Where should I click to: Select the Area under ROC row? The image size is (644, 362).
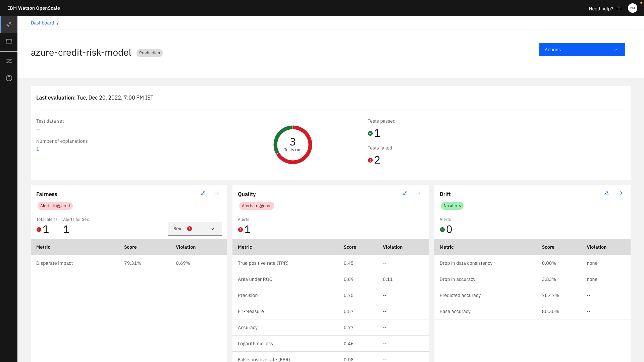(x=330, y=279)
